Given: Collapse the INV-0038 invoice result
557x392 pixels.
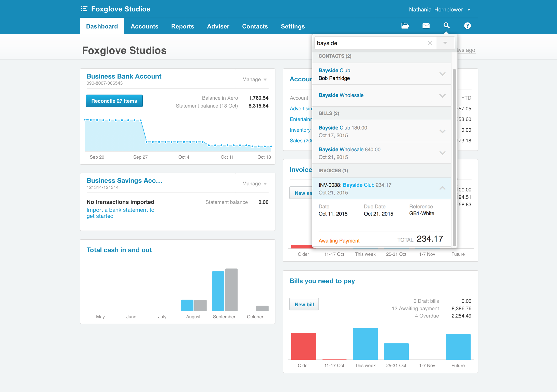Looking at the screenshot, I should [x=442, y=188].
